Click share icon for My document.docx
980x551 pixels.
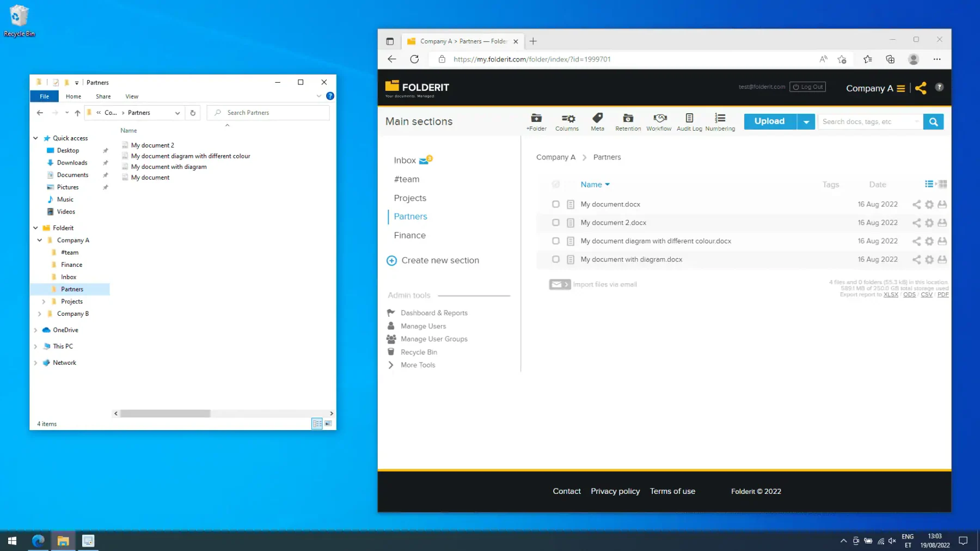click(916, 205)
